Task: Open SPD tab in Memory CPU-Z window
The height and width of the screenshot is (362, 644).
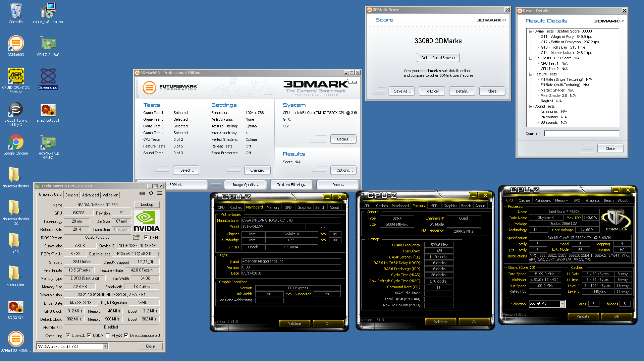Action: click(x=434, y=206)
